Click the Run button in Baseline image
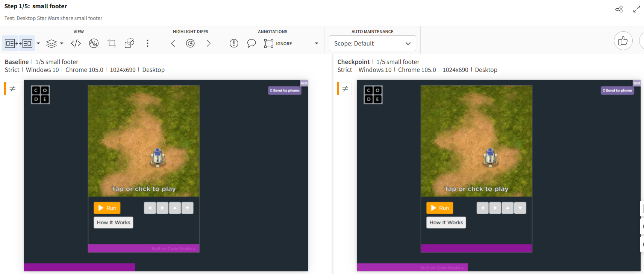The width and height of the screenshot is (644, 274). pyautogui.click(x=107, y=208)
